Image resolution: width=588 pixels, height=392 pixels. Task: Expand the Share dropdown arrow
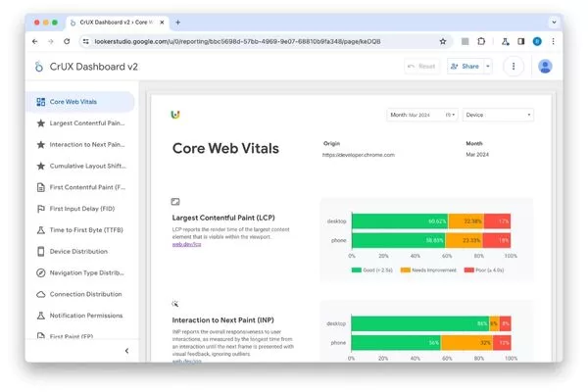(x=488, y=67)
